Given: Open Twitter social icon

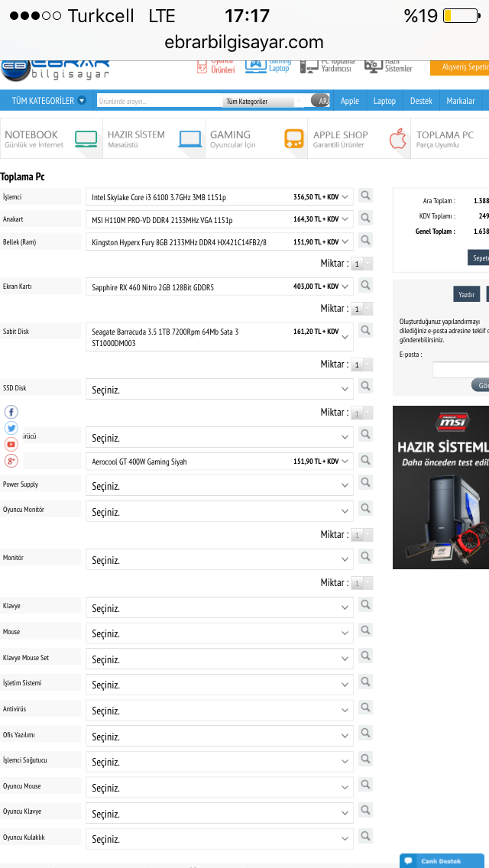Looking at the screenshot, I should (11, 428).
